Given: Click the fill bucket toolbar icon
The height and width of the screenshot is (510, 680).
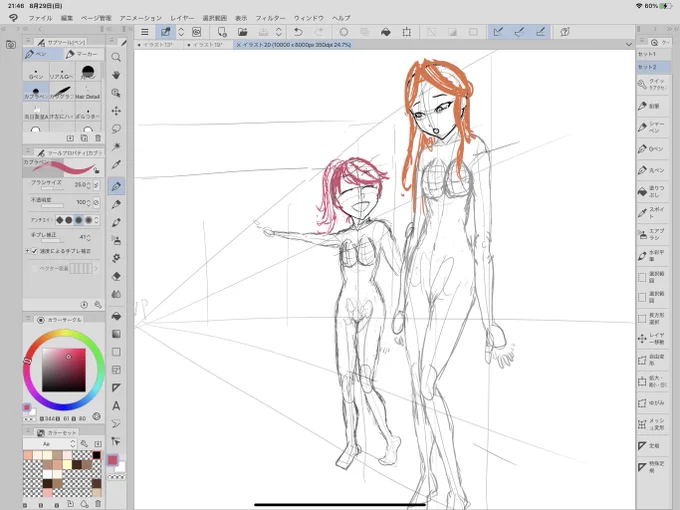Looking at the screenshot, I should click(x=386, y=32).
